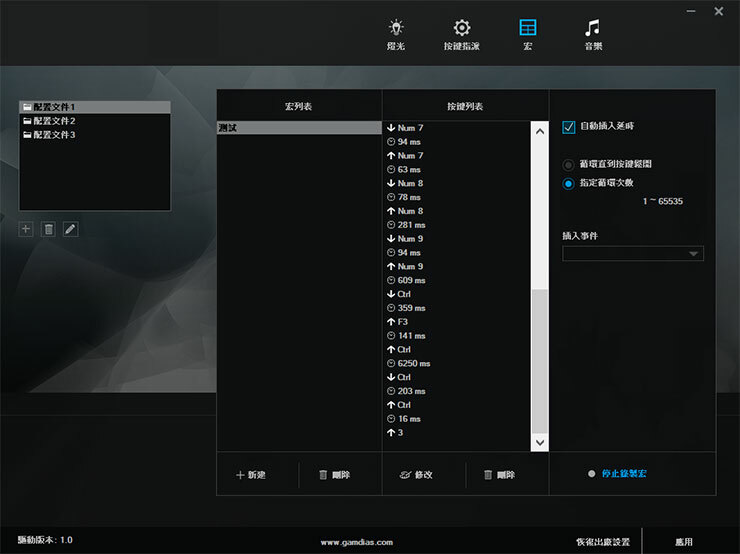Click the key list scroll down arrow
The width and height of the screenshot is (740, 554).
[540, 441]
